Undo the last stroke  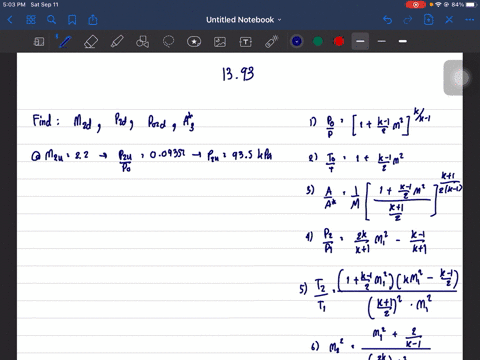387,20
